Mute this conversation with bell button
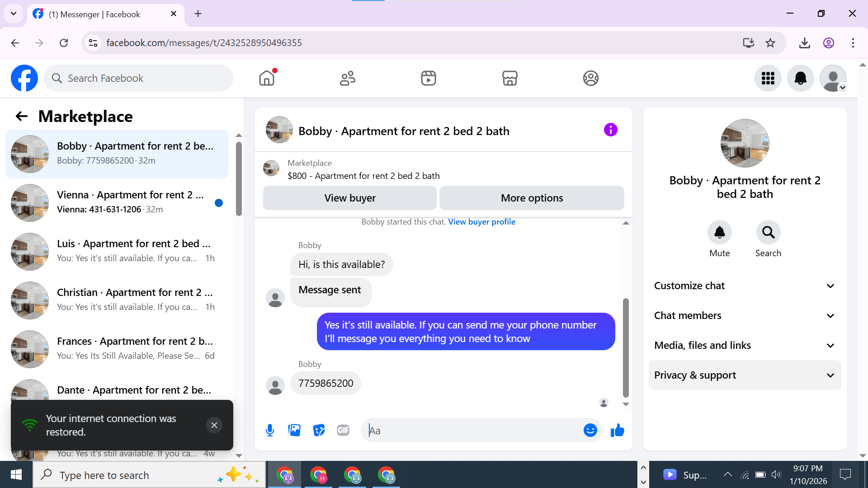 tap(719, 233)
